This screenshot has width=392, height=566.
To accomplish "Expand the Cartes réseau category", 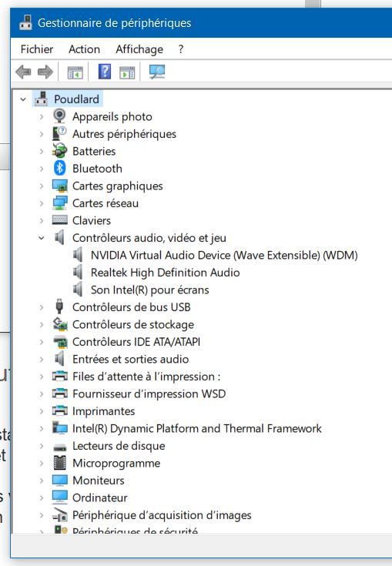I will coord(42,203).
